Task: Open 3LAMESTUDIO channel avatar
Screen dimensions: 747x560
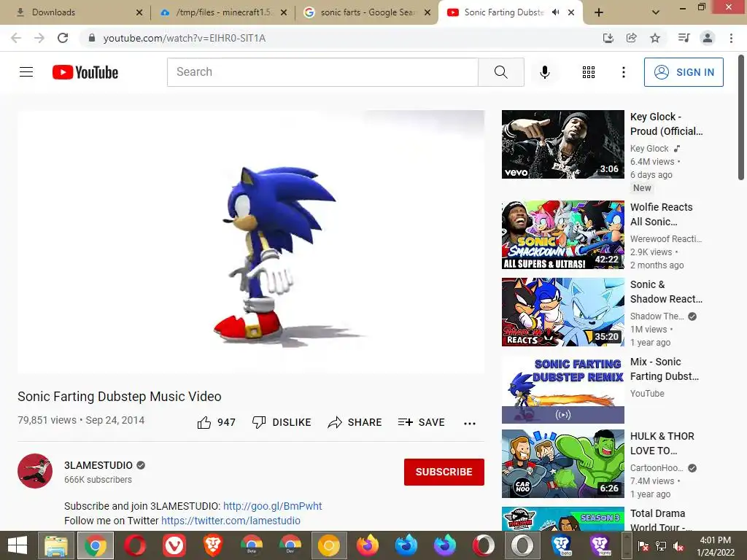Action: point(35,471)
